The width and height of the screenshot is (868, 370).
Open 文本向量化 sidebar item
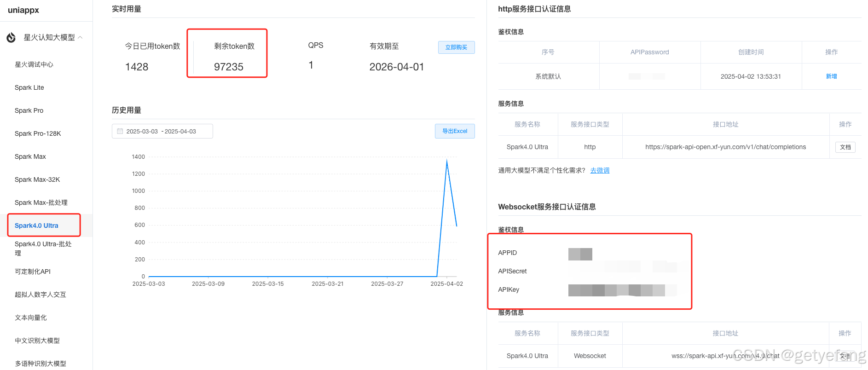coord(31,318)
